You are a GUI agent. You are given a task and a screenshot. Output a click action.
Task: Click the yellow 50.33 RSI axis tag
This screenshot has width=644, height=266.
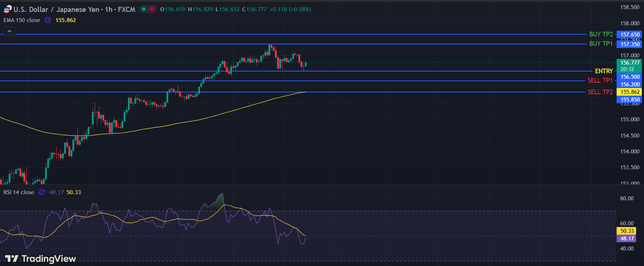[627, 231]
